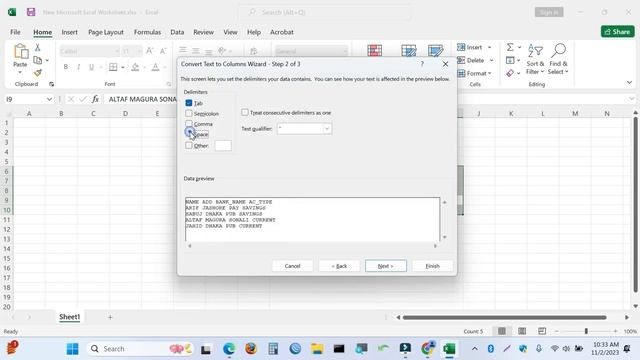Expand the AutoSum dropdown arrow

[520, 47]
